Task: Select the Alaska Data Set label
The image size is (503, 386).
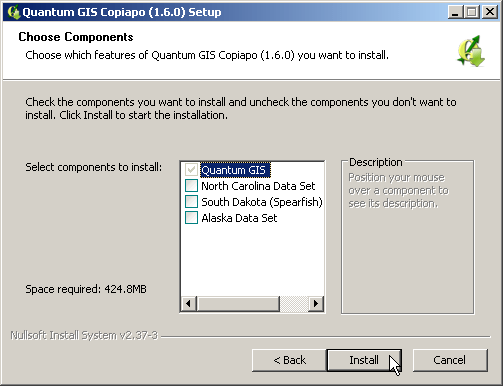Action: [239, 218]
